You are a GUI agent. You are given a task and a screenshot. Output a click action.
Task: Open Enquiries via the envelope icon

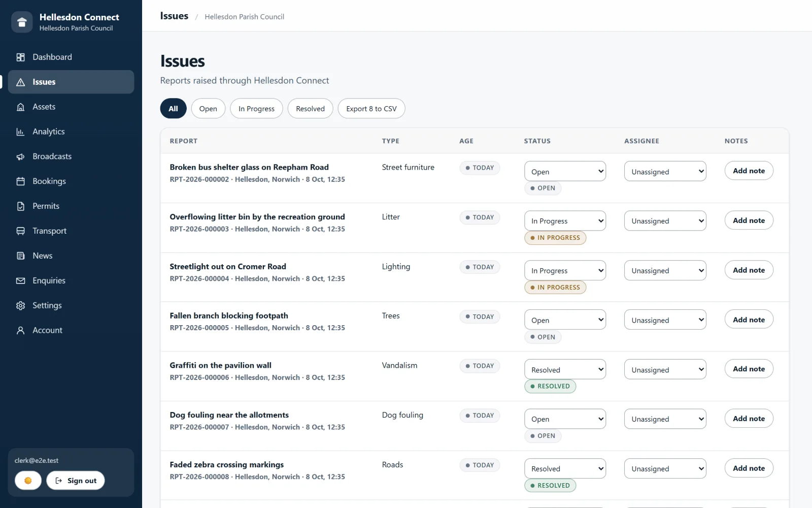click(21, 280)
